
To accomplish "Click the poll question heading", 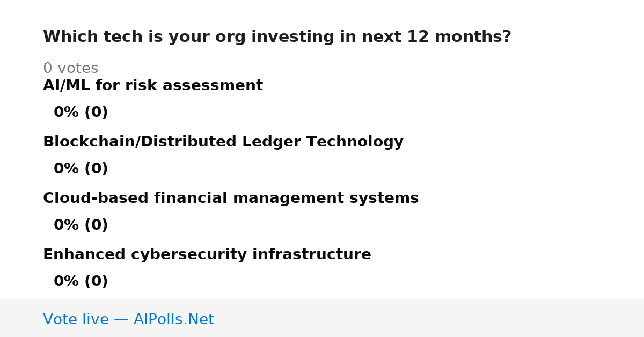I will coord(277,37).
